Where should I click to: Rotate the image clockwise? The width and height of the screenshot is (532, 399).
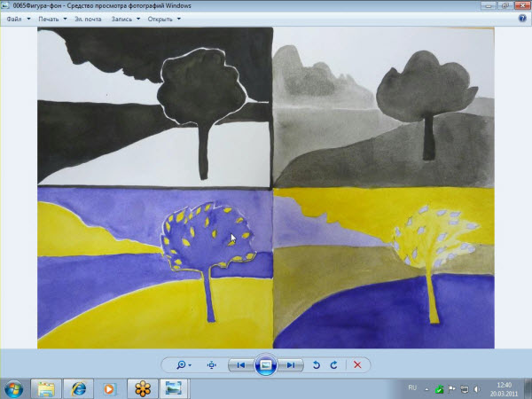(333, 364)
